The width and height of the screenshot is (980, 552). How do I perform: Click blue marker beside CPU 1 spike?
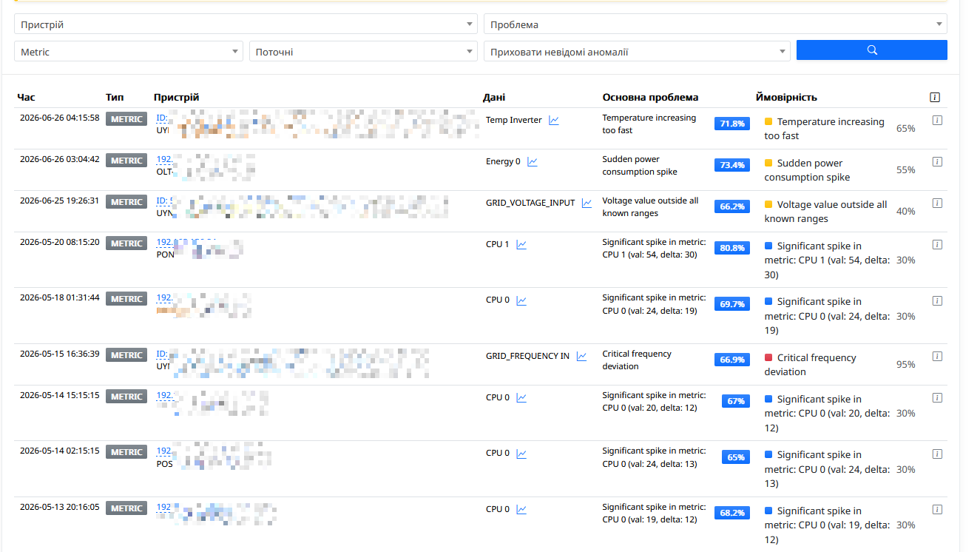coord(768,246)
